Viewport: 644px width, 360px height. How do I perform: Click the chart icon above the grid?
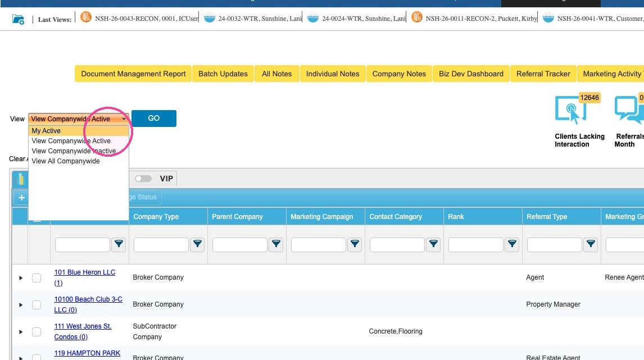pyautogui.click(x=20, y=179)
